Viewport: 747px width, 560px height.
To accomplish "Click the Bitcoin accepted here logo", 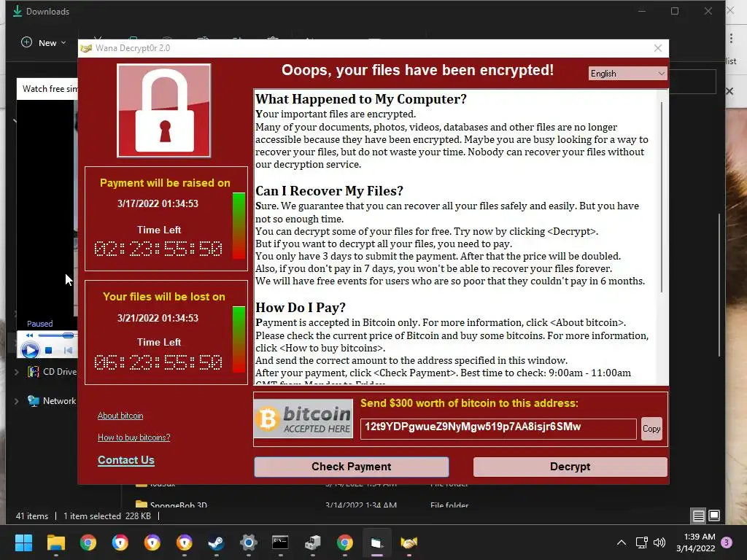I will point(304,419).
